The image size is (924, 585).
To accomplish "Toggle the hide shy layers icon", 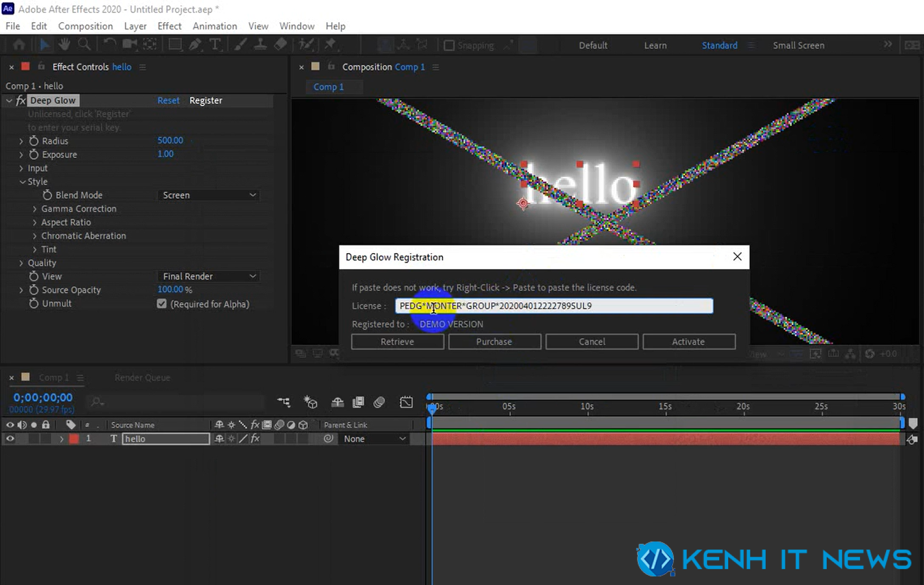I will tap(337, 402).
